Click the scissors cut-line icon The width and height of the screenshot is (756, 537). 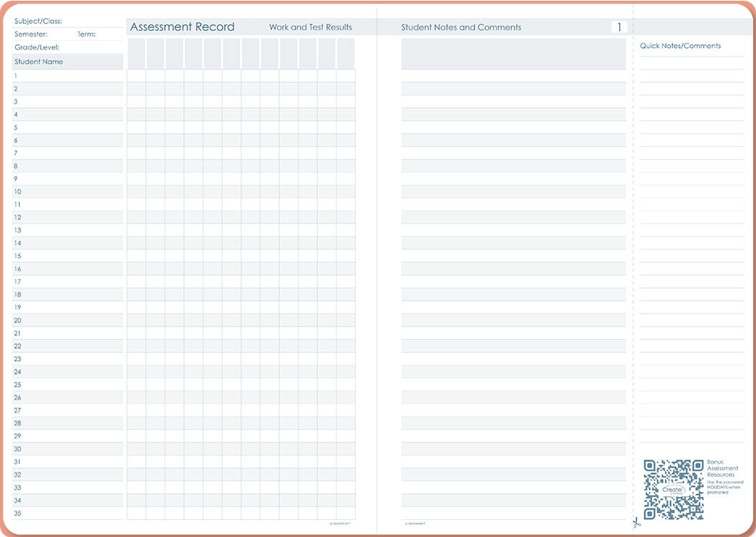point(636,522)
